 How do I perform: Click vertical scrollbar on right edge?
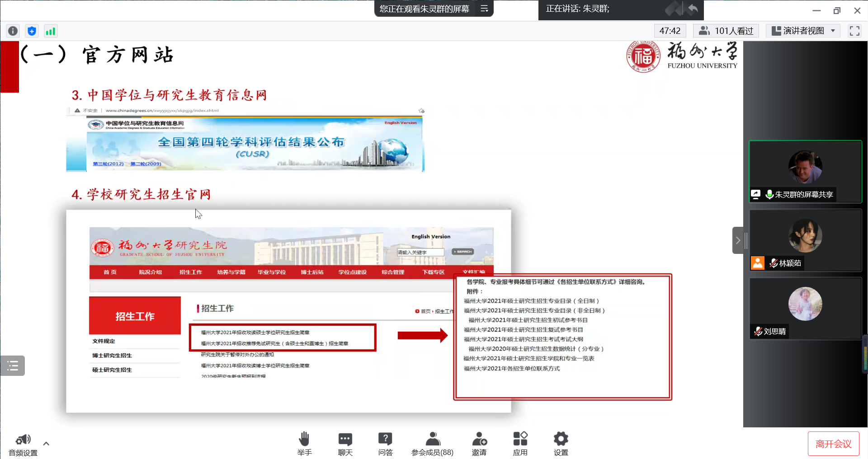coord(865,354)
